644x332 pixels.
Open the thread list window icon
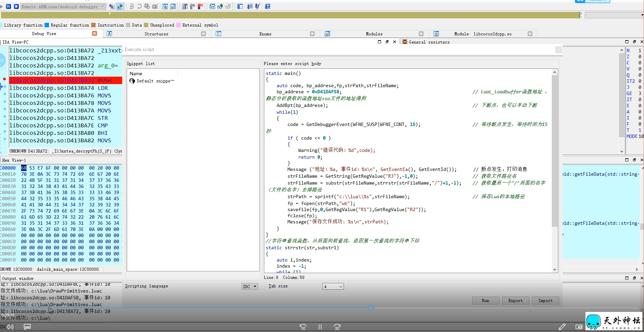(165, 6)
